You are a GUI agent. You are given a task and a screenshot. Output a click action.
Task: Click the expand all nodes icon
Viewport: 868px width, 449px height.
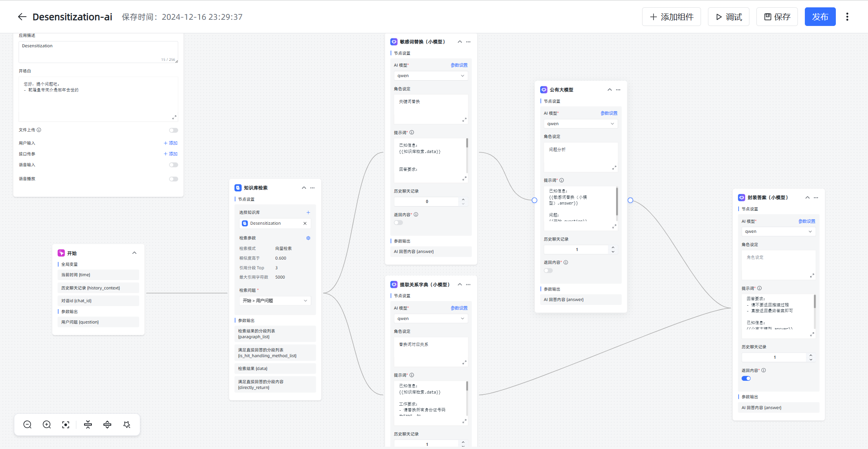click(x=107, y=425)
